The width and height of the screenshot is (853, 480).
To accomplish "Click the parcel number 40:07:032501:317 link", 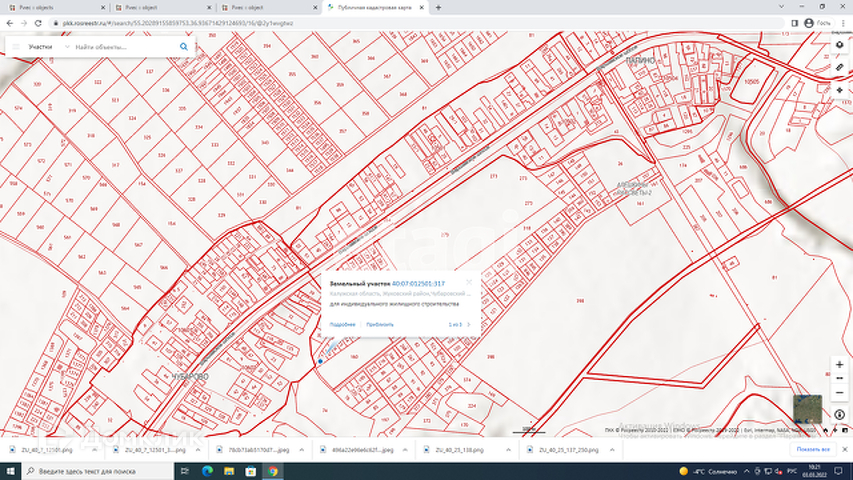I will point(418,284).
